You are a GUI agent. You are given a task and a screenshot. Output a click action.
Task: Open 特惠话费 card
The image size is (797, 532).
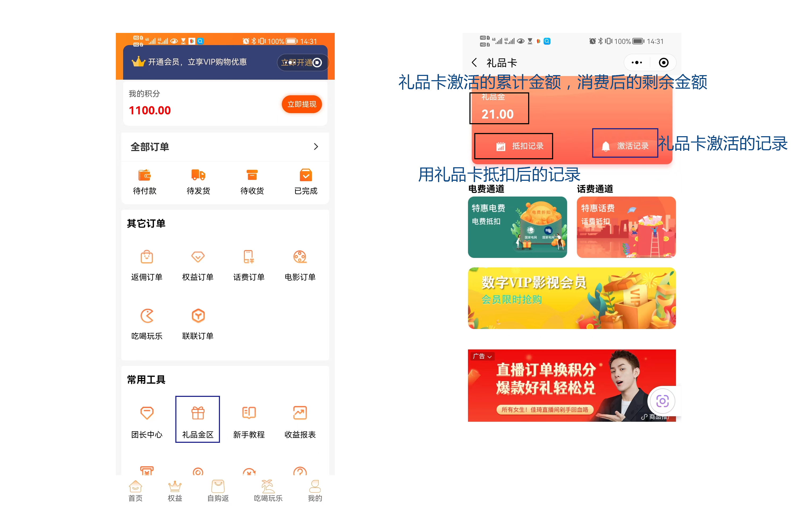click(x=626, y=227)
